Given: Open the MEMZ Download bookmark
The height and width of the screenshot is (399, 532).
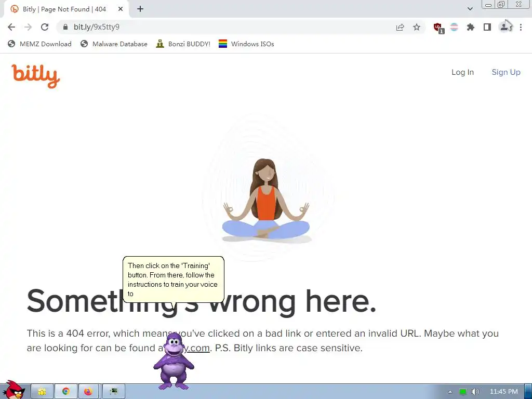Looking at the screenshot, I should 39,44.
